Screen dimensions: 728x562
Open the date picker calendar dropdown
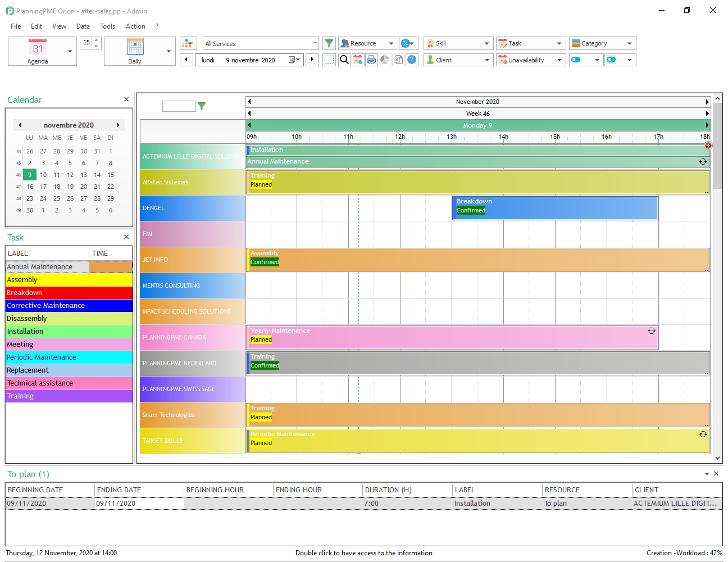coord(294,60)
